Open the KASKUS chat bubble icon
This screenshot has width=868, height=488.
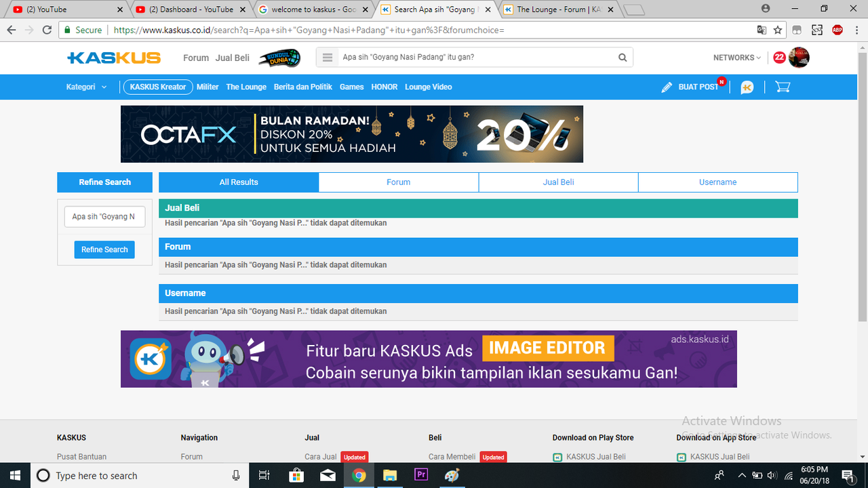tap(747, 87)
